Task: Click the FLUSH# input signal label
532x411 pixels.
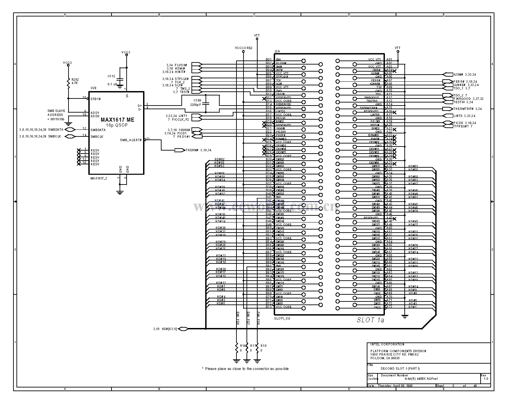Action: pyautogui.click(x=177, y=65)
